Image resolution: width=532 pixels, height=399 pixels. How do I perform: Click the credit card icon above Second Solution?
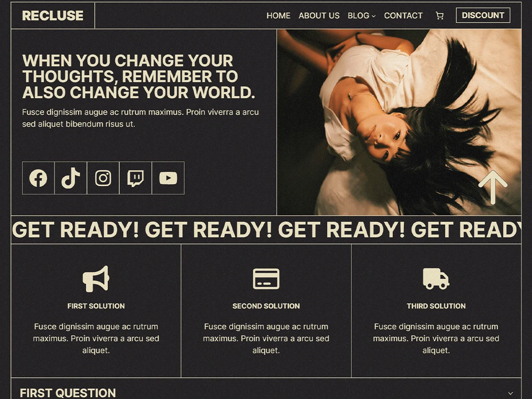266,278
